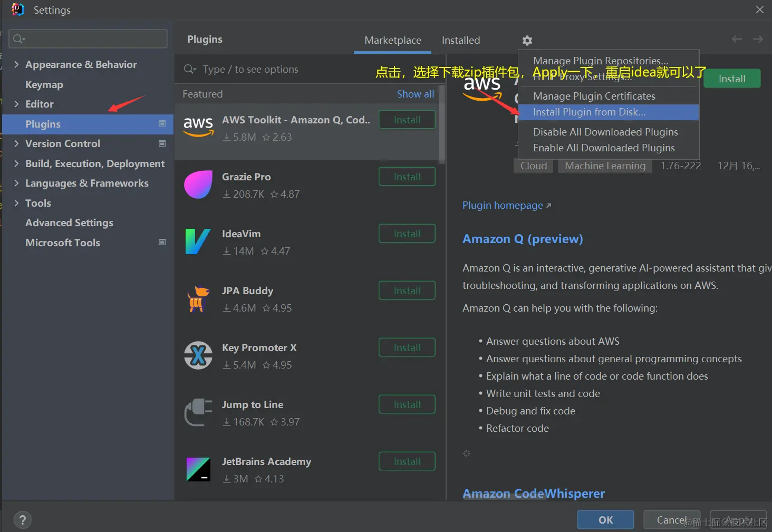Click the IntelliJ IDEA logo in title bar

pyautogui.click(x=18, y=9)
